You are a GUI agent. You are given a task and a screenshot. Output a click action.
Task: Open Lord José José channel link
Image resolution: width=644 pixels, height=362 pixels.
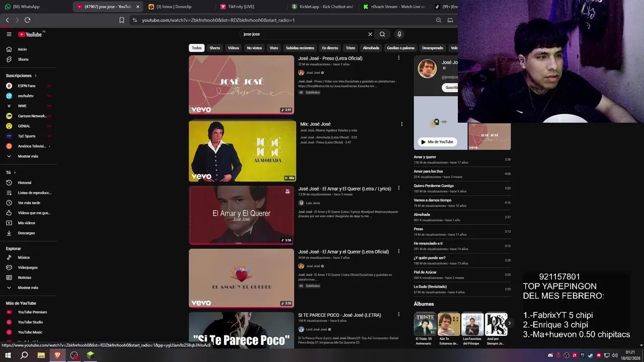(316, 329)
